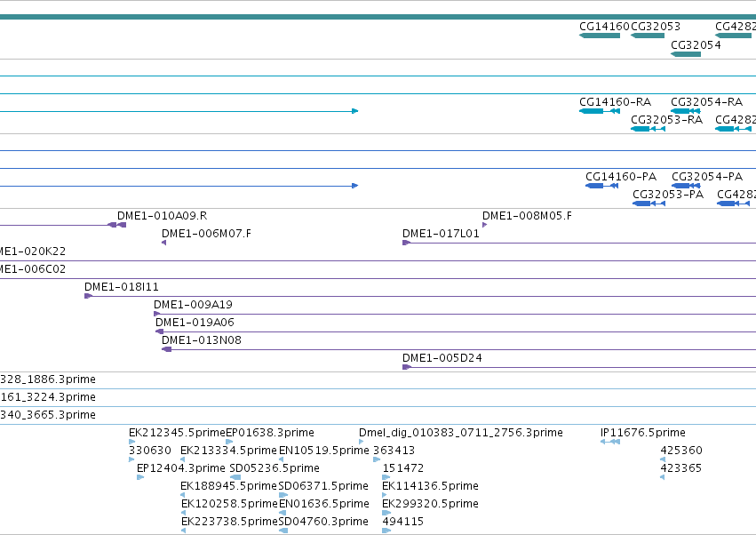Click the EK114136.5prime EST label
This screenshot has height=535, width=756.
(x=430, y=486)
